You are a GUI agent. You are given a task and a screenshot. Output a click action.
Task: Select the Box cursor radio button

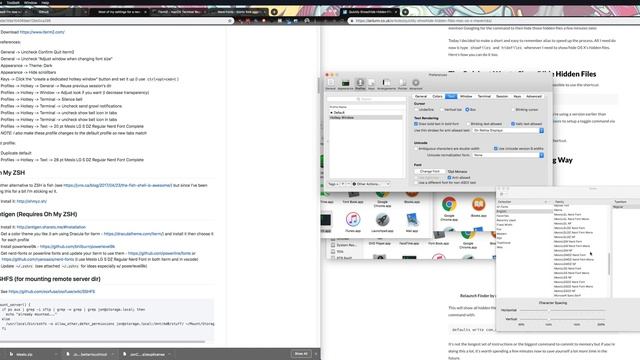coord(467,110)
